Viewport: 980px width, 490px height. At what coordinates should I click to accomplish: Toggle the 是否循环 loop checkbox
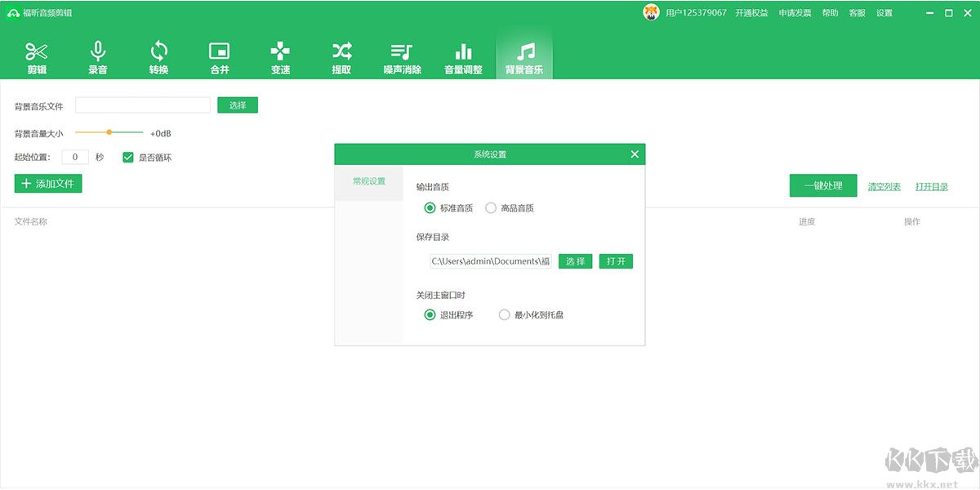click(128, 158)
